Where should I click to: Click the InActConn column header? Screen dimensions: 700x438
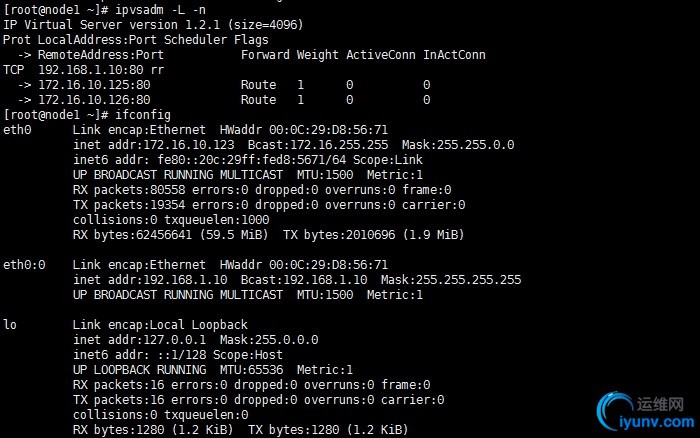[x=454, y=55]
